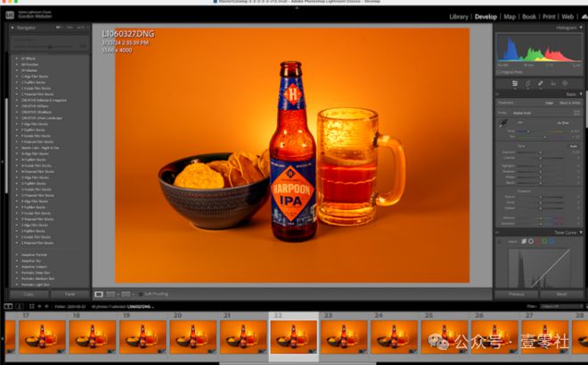Click the Previous button
This screenshot has height=365, width=588.
click(517, 294)
